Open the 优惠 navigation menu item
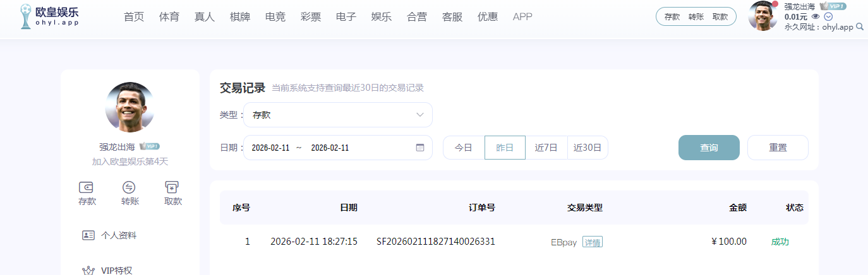Viewport: 868px width, 275px height. coord(488,16)
